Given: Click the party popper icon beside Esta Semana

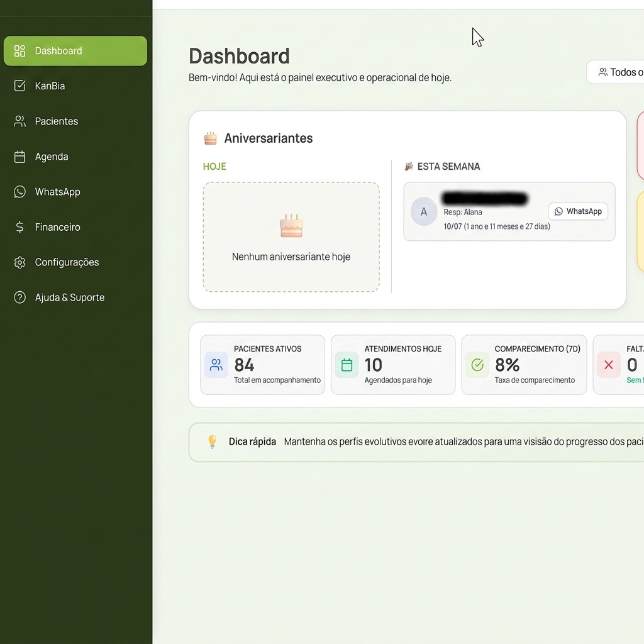Looking at the screenshot, I should (409, 166).
